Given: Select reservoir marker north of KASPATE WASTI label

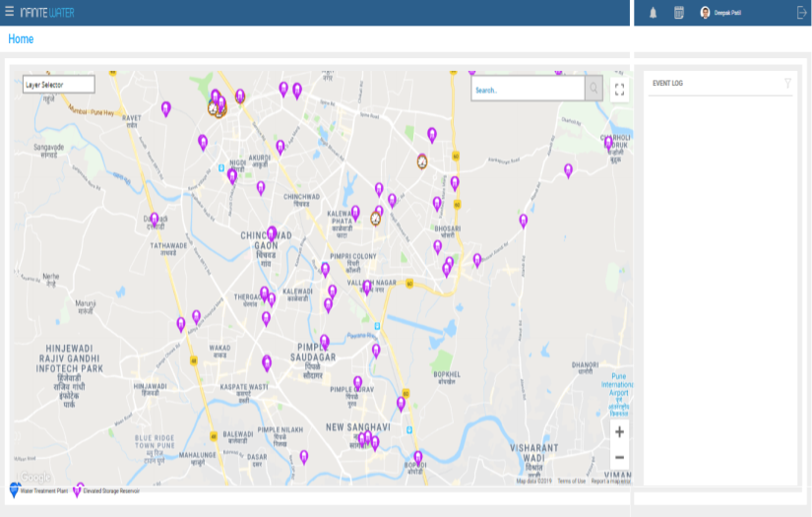Looking at the screenshot, I should coord(267,362).
